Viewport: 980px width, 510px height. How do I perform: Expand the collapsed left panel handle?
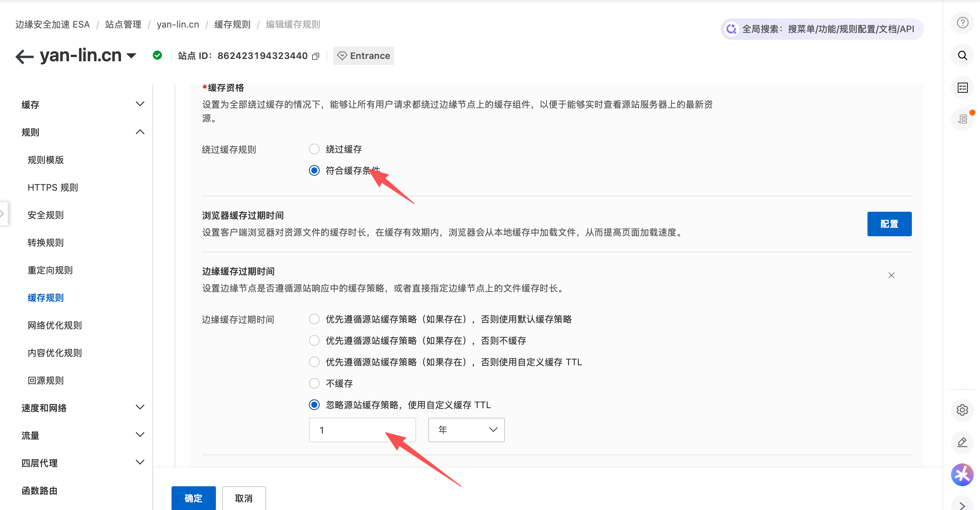click(3, 213)
